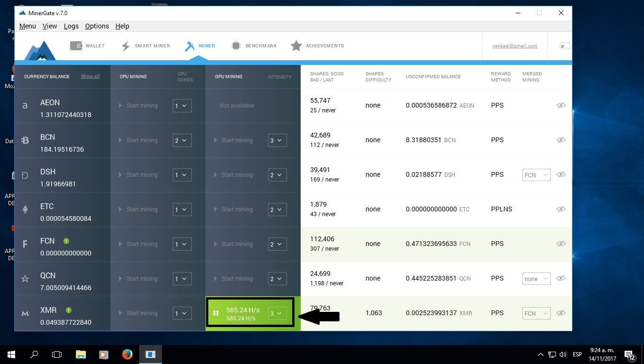Click the AEON currency icon
The image size is (644, 364).
tap(25, 106)
